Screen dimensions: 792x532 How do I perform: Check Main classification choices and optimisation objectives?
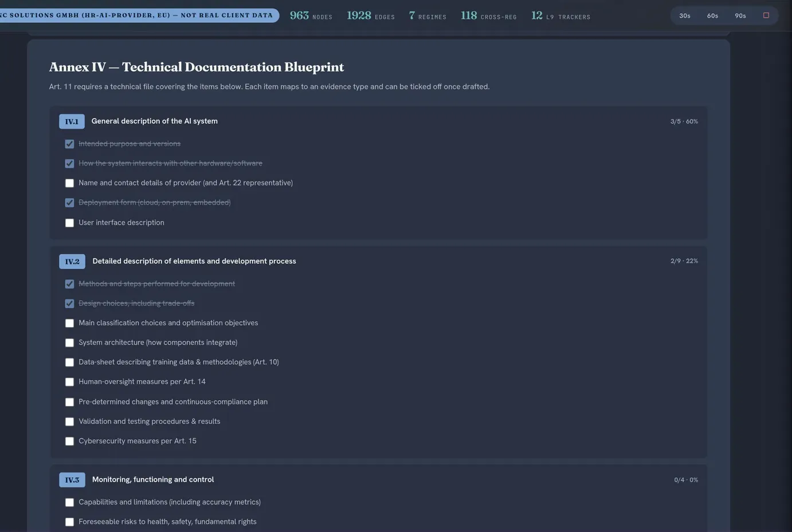coord(69,323)
